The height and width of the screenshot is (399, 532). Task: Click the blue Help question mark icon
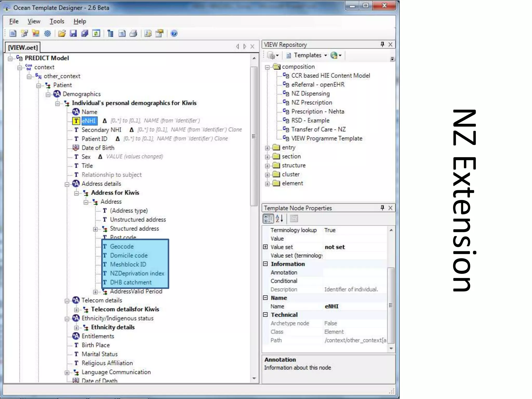[x=174, y=33]
